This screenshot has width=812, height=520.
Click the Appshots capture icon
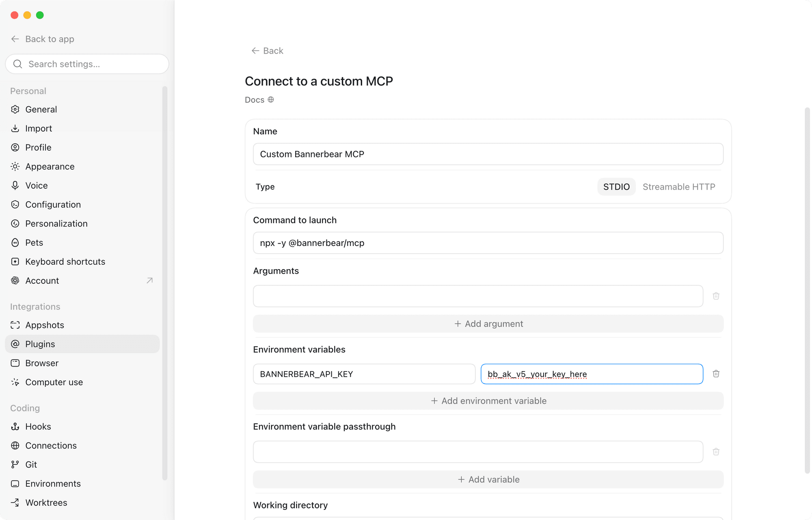point(15,325)
